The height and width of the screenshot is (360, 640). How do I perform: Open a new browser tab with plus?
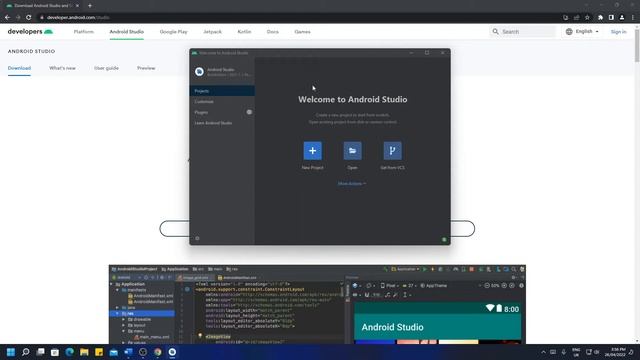pyautogui.click(x=90, y=6)
